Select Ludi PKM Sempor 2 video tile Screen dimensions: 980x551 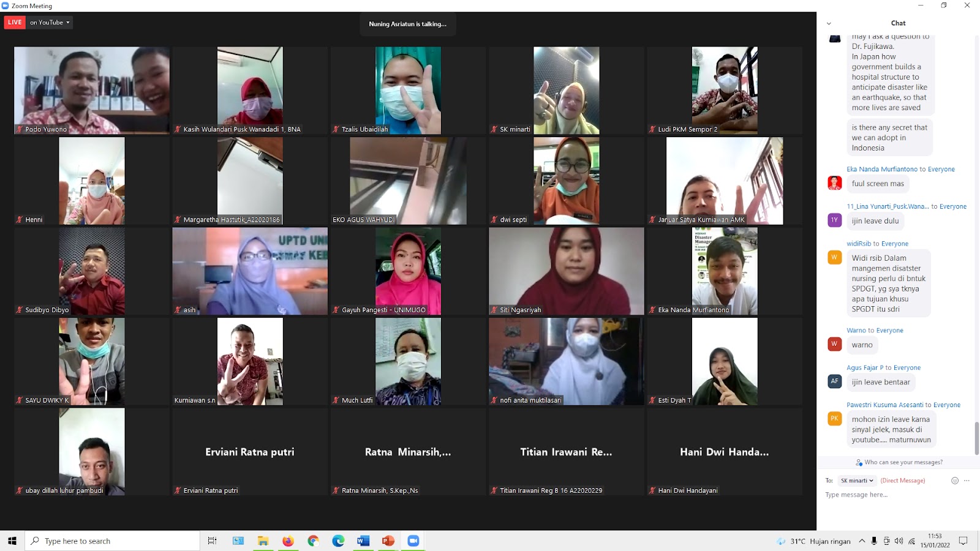tap(725, 91)
